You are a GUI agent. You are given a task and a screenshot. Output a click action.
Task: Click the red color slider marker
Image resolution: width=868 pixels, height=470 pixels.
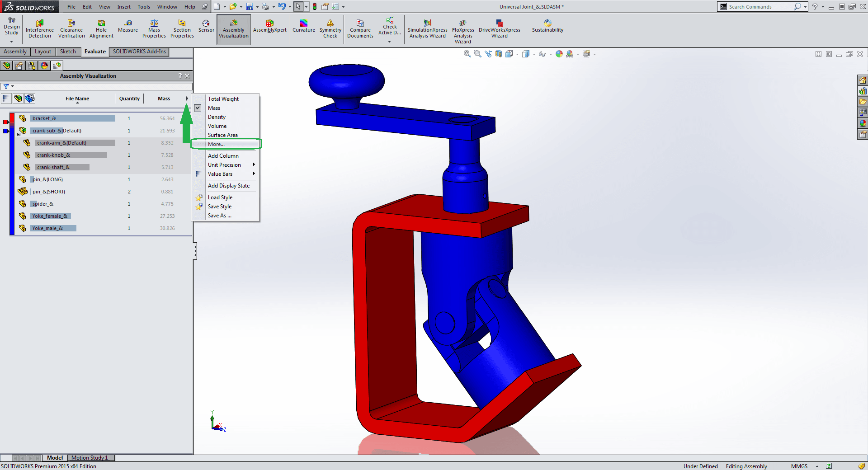click(6, 122)
